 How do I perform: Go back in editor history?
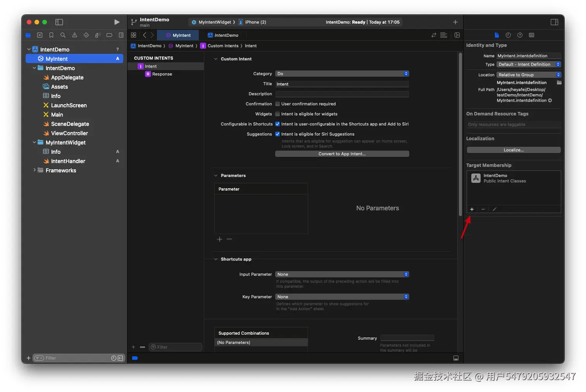[145, 35]
